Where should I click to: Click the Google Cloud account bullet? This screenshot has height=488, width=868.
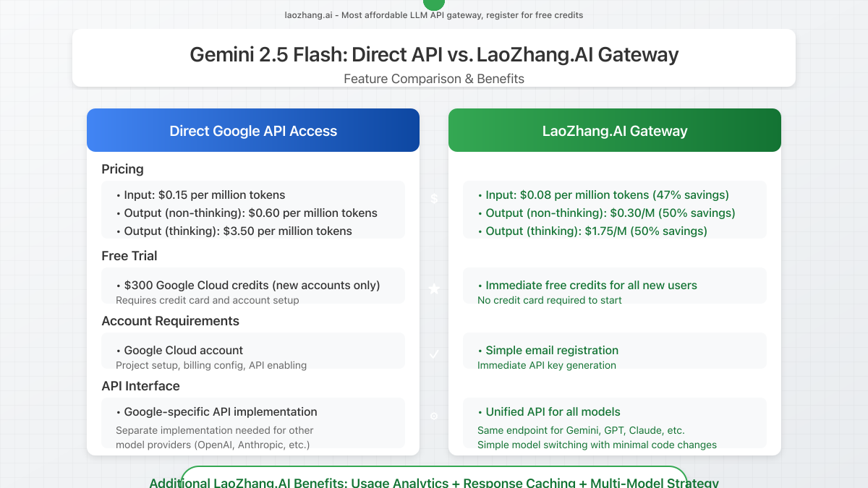pyautogui.click(x=179, y=351)
